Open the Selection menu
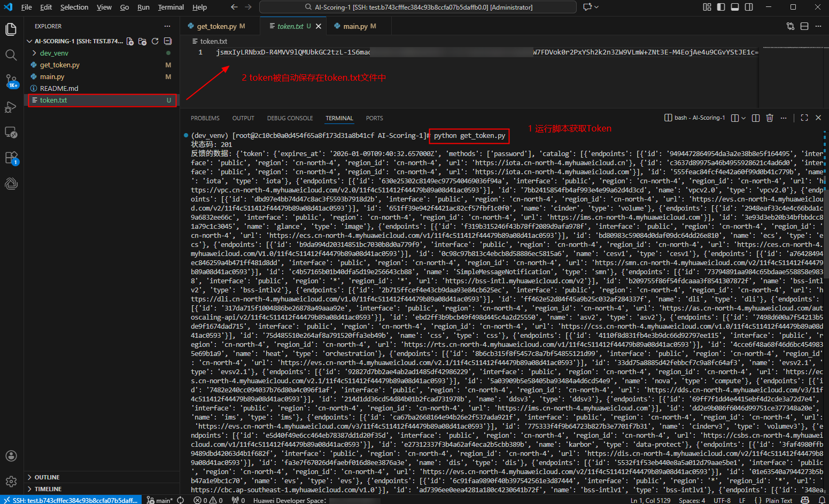The height and width of the screenshot is (504, 829). click(x=74, y=7)
